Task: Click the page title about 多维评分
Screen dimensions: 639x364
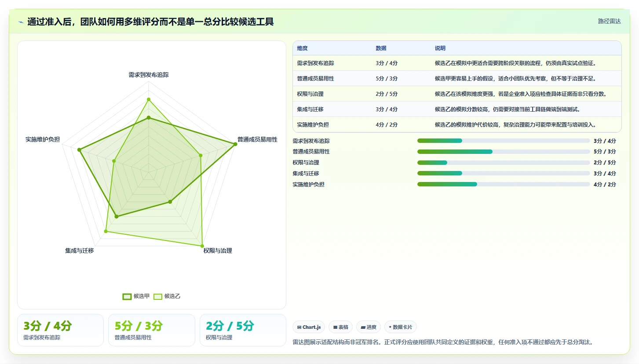Action: point(150,22)
